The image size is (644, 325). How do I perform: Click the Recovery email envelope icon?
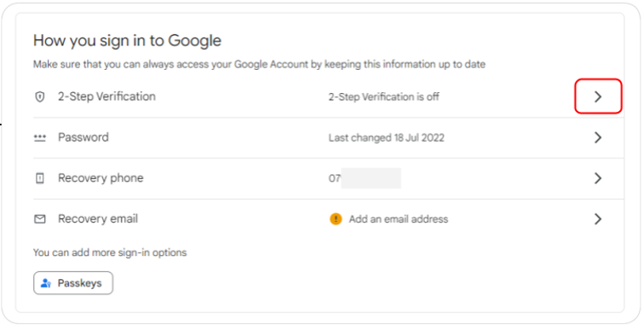coord(40,219)
